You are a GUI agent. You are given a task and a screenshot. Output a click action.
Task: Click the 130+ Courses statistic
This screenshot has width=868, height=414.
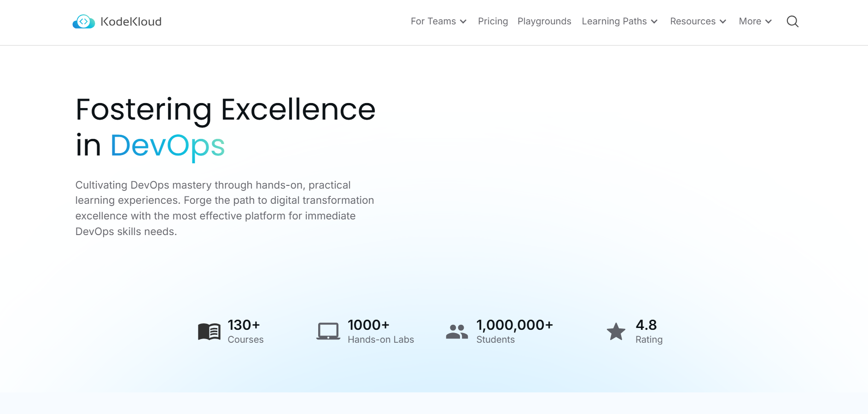point(245,331)
